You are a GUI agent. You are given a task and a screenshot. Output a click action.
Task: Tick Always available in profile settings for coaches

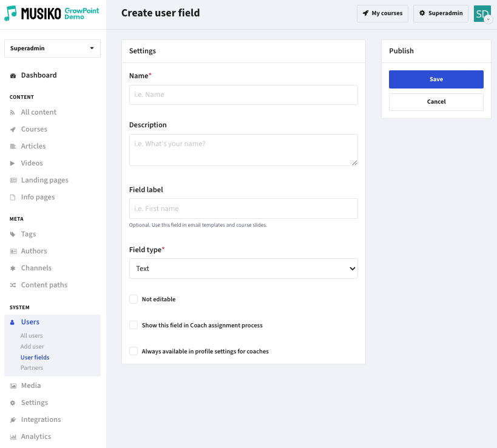pyautogui.click(x=134, y=351)
